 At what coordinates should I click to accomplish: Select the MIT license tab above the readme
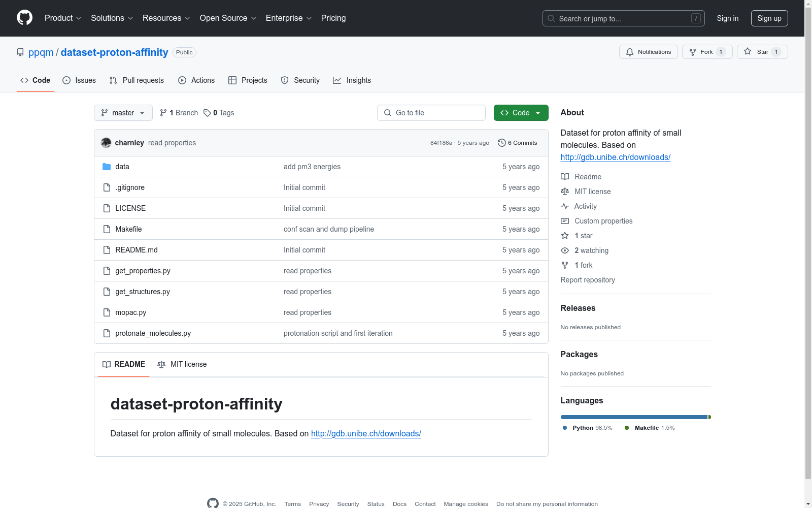[182, 364]
